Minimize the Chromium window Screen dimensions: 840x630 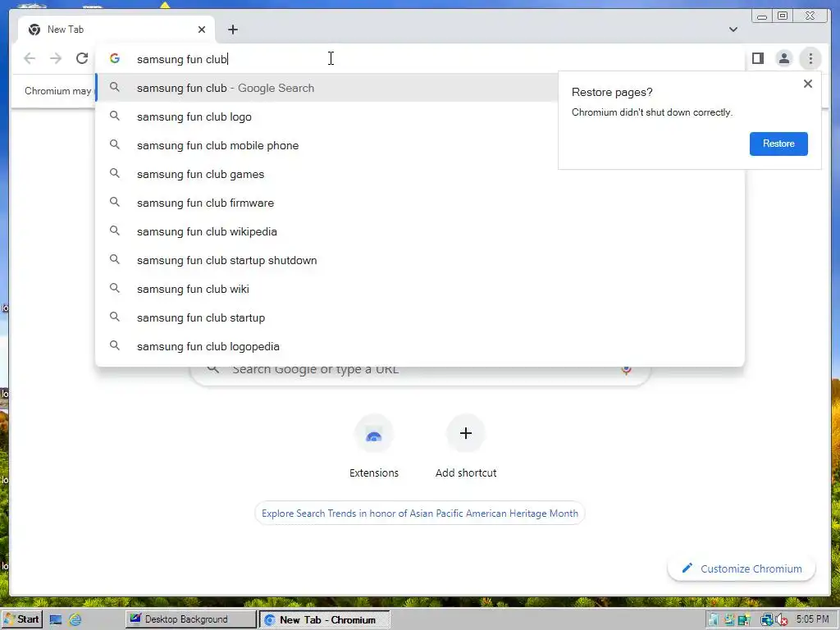click(762, 16)
